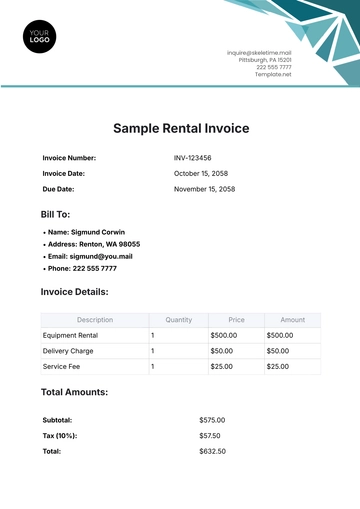The image size is (360, 509).
Task: Click the $500.00 price cell
Action: pyautogui.click(x=236, y=335)
